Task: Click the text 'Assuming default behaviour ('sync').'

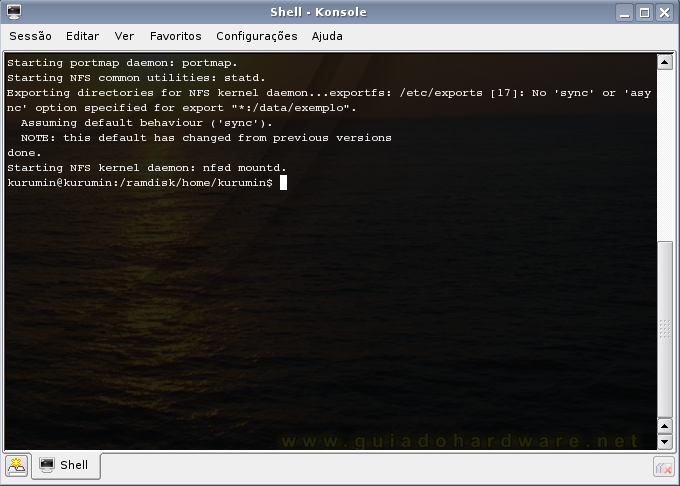Action: click(x=147, y=123)
